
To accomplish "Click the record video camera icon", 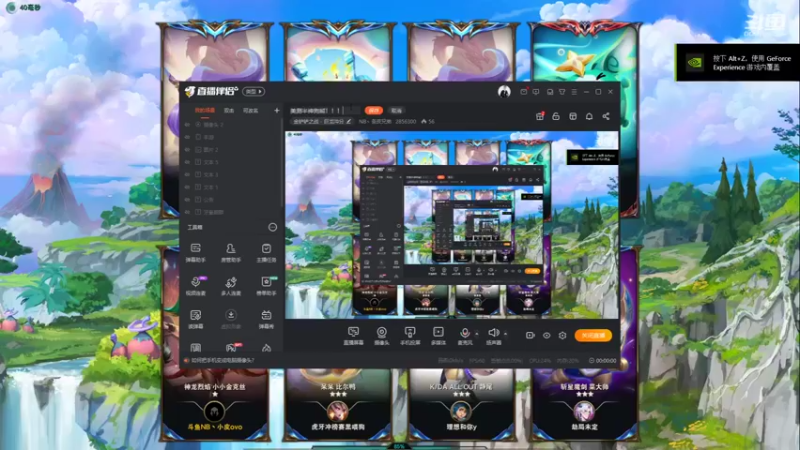I will pos(530,335).
